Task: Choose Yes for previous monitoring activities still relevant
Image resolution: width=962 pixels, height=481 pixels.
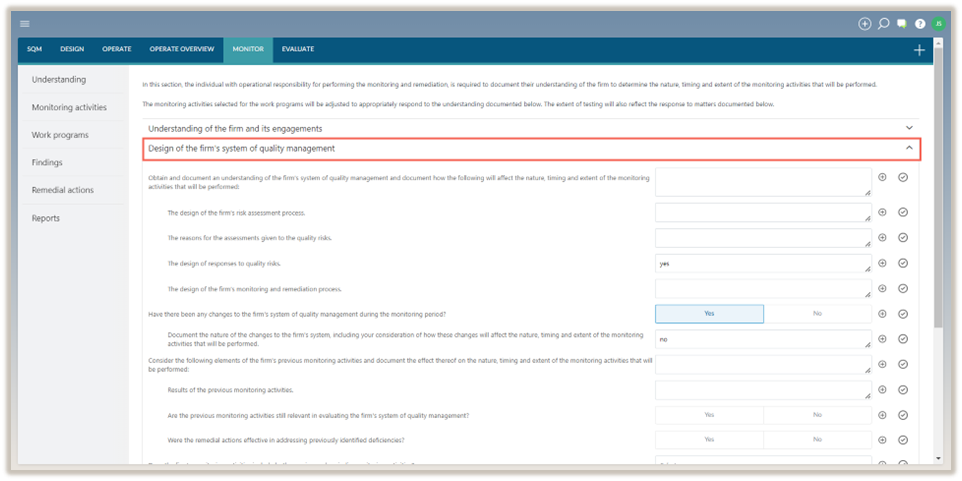Action: tap(709, 414)
